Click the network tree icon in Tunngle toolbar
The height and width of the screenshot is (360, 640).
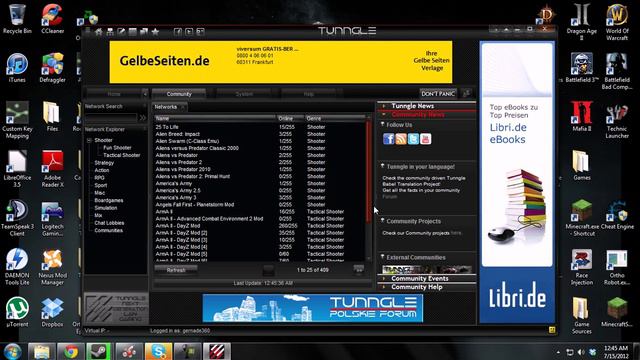pos(110,31)
